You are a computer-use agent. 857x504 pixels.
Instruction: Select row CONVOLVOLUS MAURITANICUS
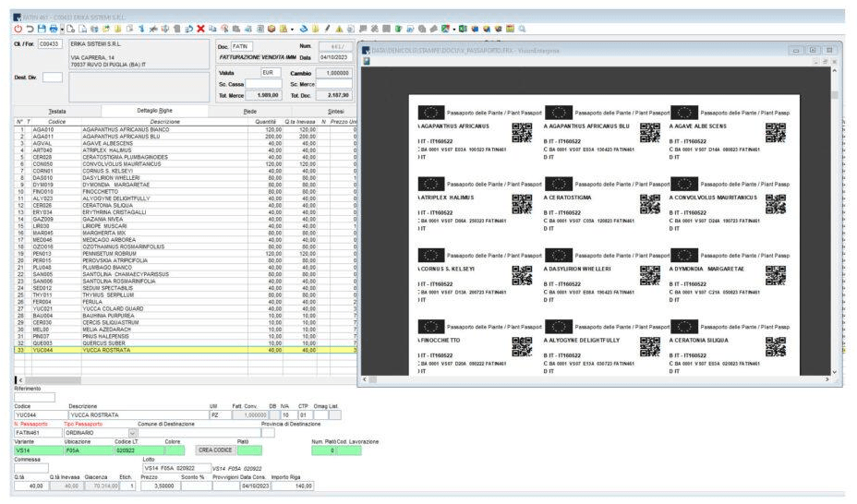pos(185,163)
